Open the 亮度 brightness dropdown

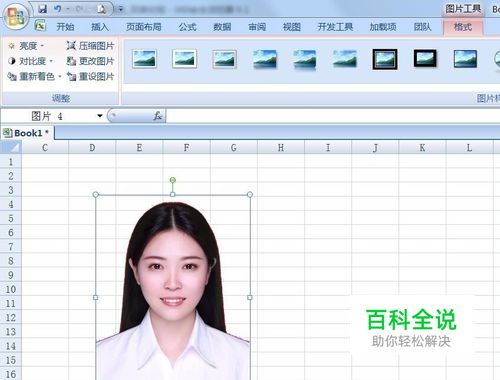pos(26,46)
